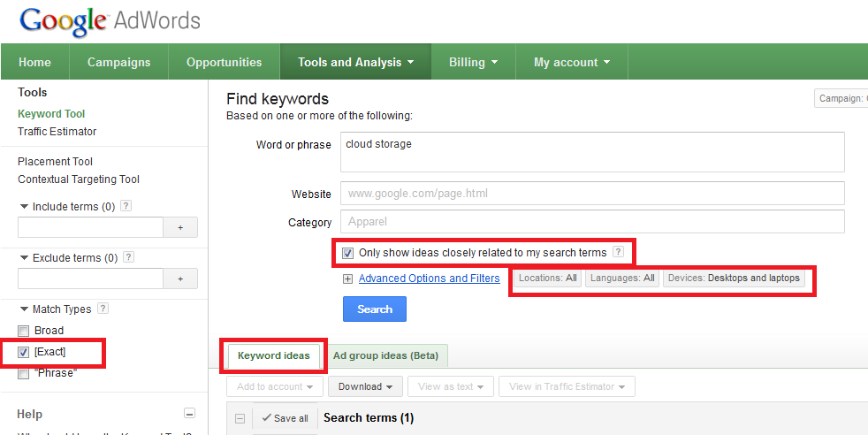868x435 pixels.
Task: Click the Find keywords heading
Action: point(278,99)
